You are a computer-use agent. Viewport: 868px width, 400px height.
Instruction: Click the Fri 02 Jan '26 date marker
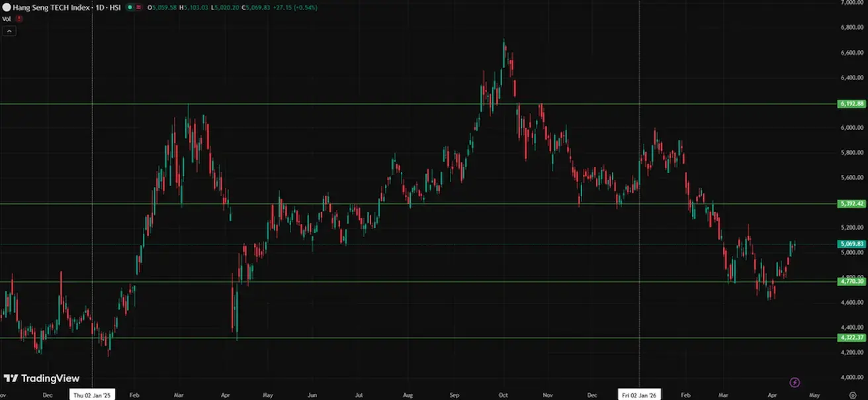638,395
